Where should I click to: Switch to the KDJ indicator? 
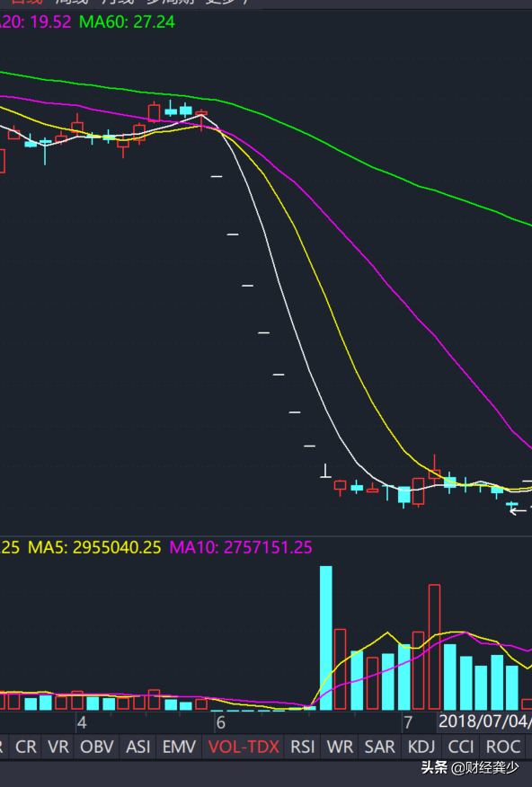click(421, 747)
